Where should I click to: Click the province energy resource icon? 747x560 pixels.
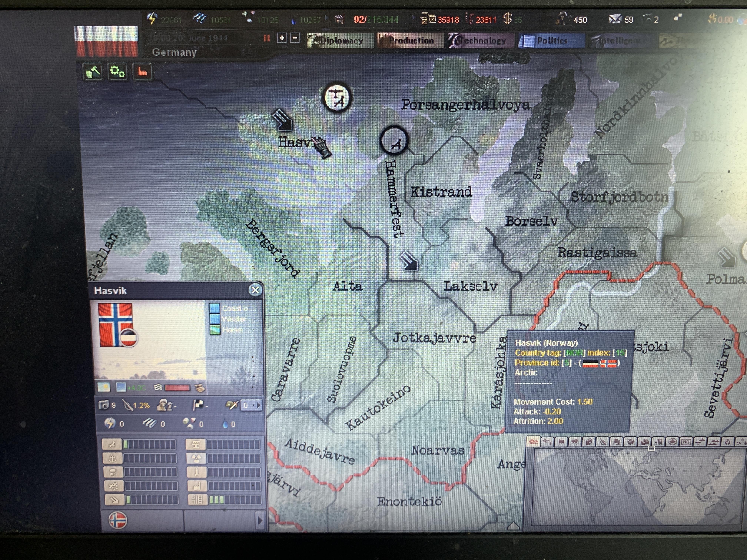pos(110,423)
